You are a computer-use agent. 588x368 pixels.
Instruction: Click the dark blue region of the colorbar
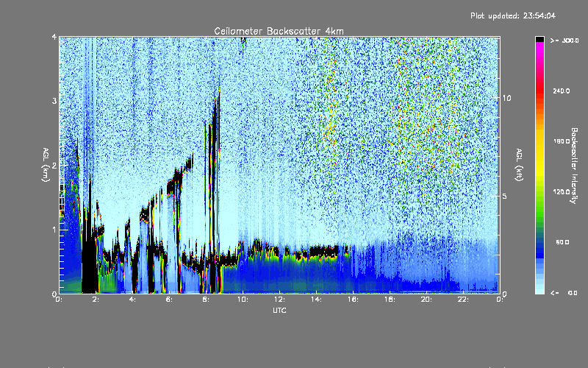coord(539,250)
